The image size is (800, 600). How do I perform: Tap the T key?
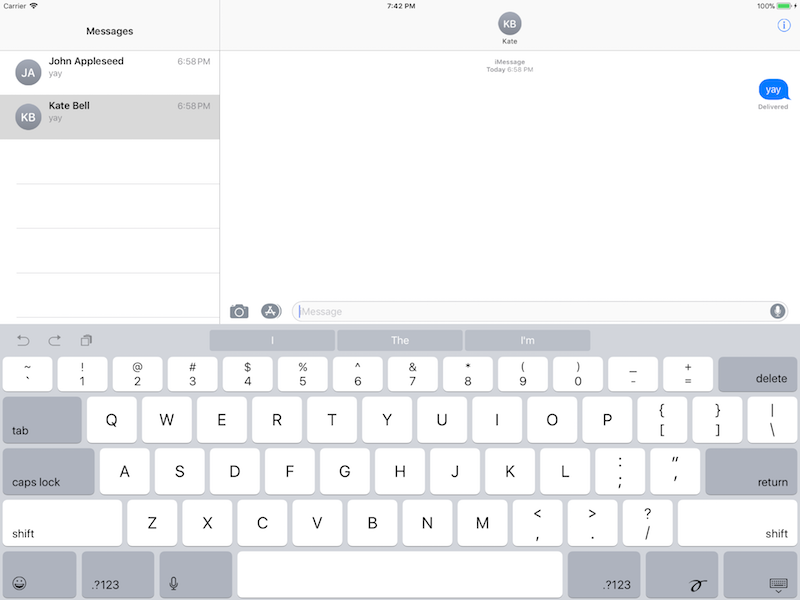click(332, 420)
